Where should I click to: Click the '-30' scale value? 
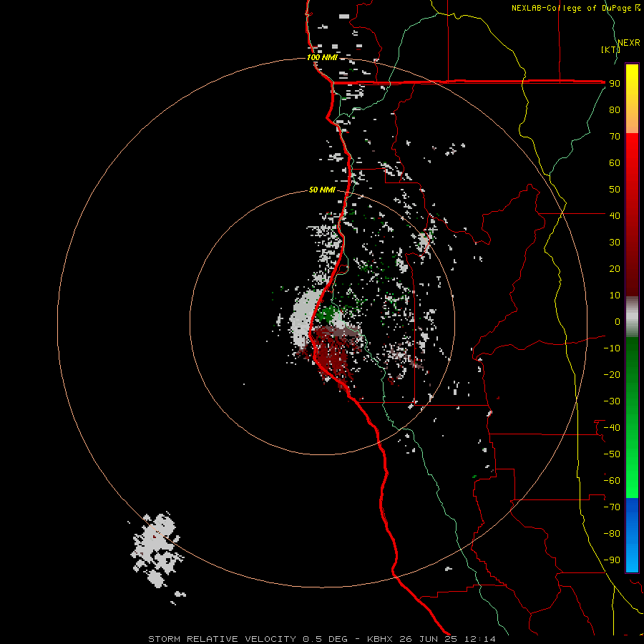(612, 401)
